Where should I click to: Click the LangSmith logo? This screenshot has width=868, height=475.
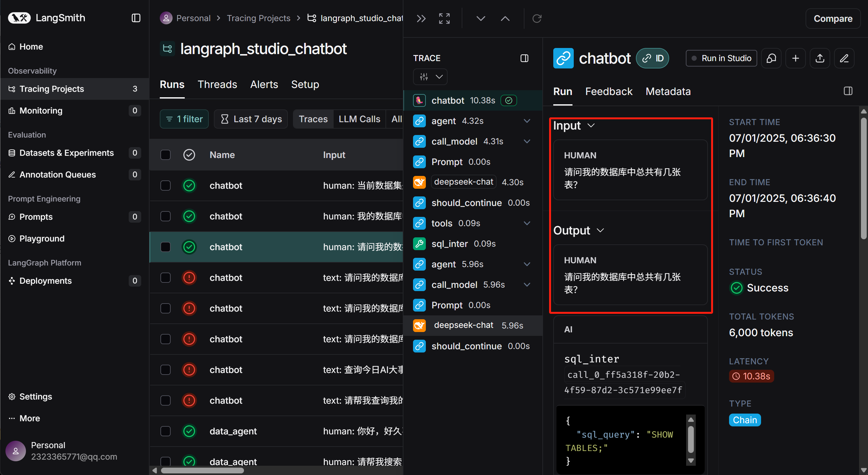(x=46, y=18)
